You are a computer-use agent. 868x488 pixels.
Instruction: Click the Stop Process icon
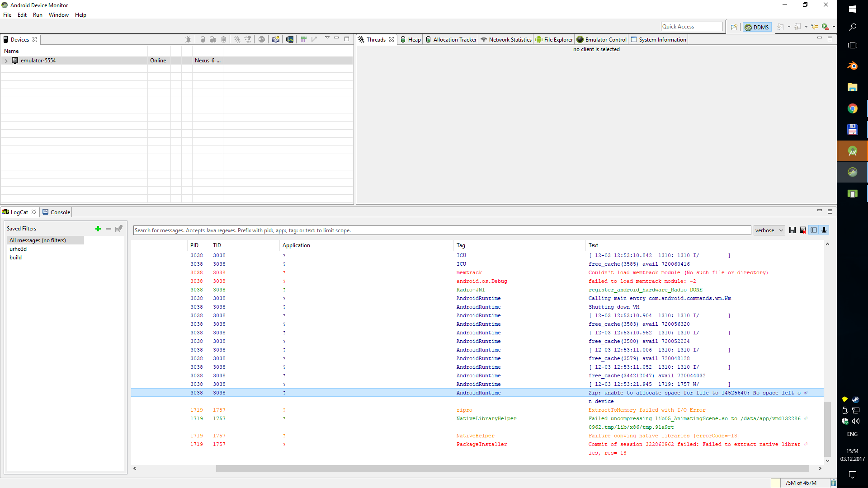(x=262, y=39)
